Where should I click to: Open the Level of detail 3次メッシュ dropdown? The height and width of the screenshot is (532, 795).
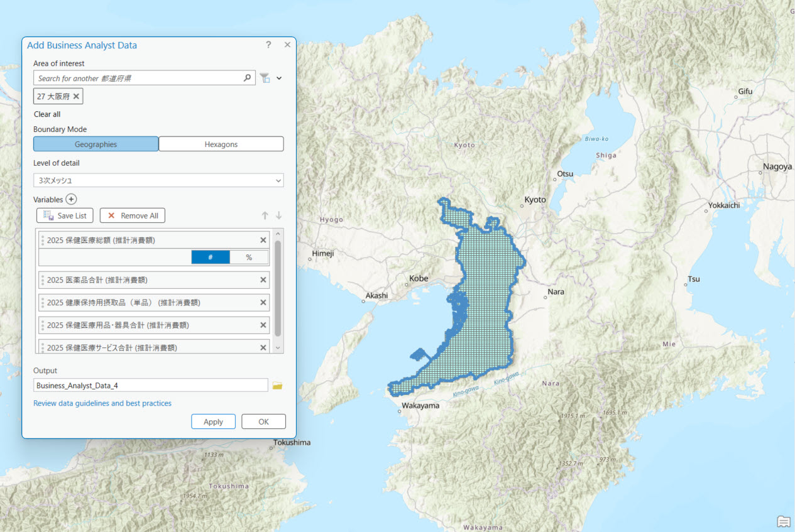pos(158,180)
